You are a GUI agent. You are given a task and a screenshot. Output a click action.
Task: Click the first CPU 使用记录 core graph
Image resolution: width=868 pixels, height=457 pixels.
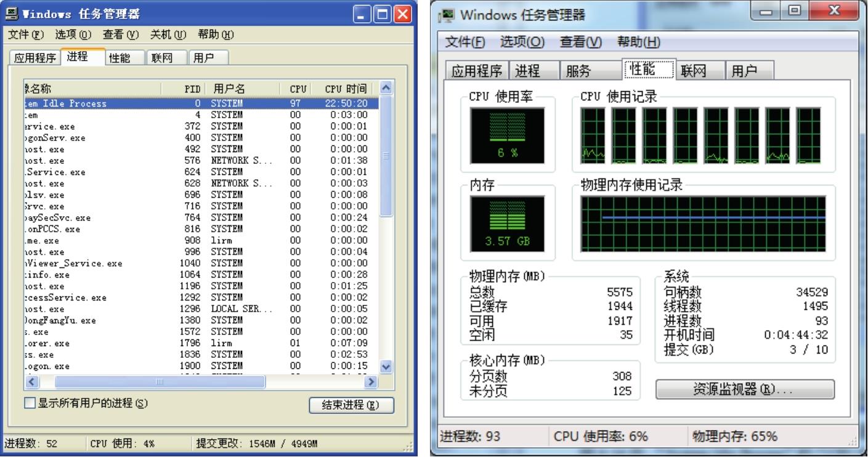(593, 135)
